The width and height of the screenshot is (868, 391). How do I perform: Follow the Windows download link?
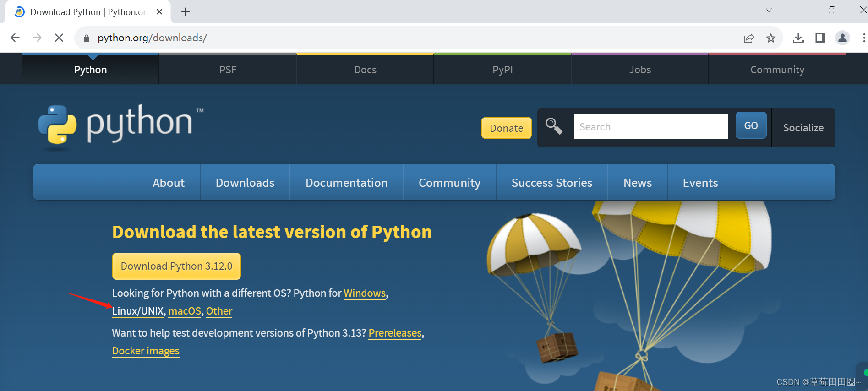pos(365,293)
